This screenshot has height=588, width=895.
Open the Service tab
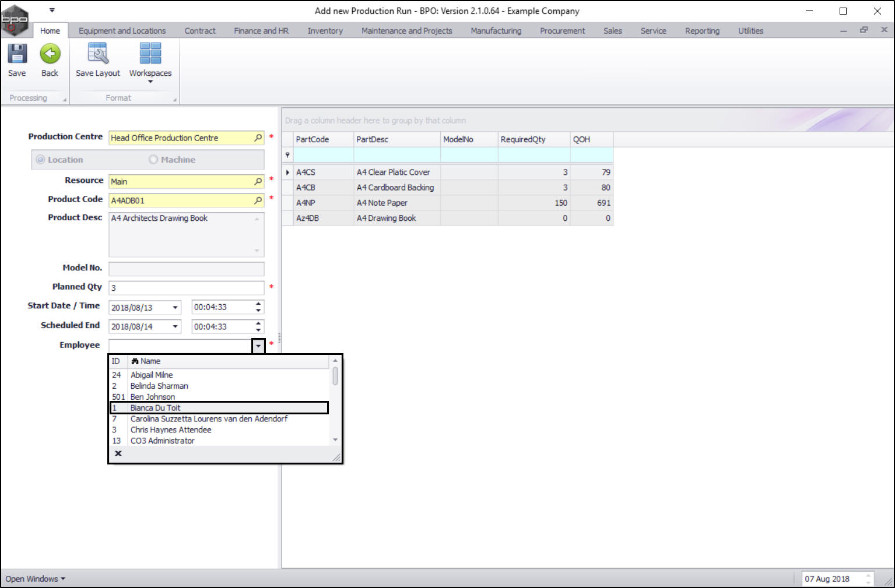654,31
